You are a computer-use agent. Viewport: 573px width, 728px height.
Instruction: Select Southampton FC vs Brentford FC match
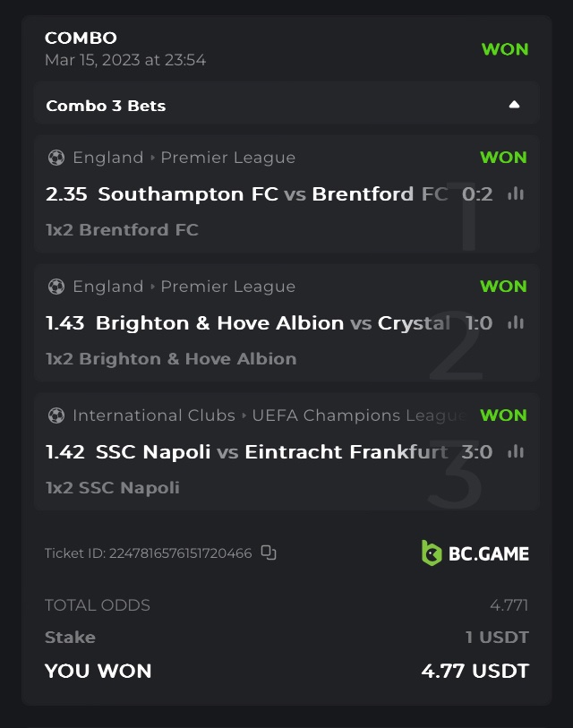(272, 194)
